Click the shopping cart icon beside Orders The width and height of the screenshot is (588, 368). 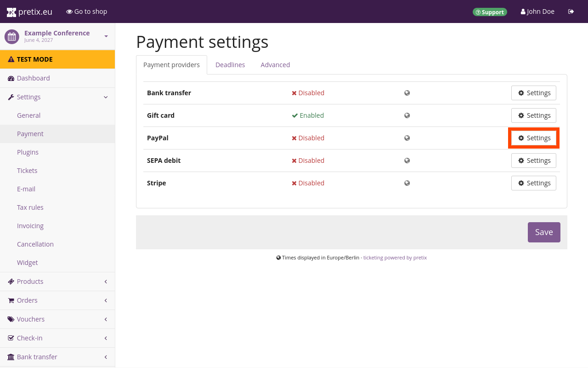click(x=11, y=300)
